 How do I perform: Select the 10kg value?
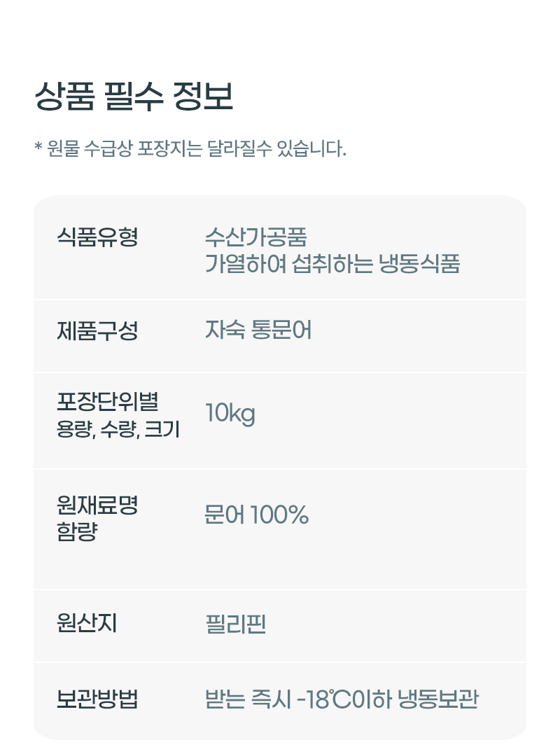click(x=230, y=414)
